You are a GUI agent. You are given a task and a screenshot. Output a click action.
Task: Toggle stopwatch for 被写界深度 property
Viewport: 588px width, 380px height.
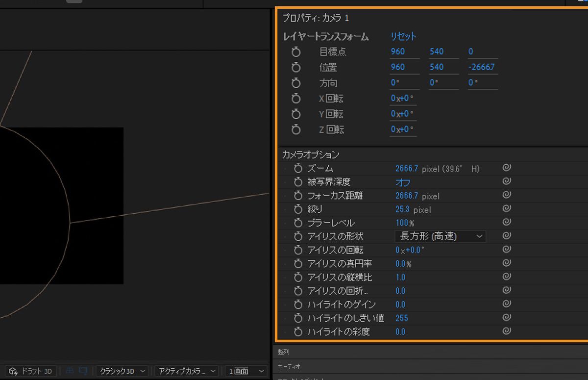coord(298,182)
